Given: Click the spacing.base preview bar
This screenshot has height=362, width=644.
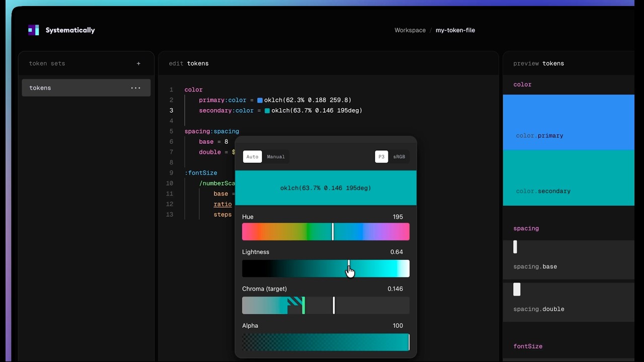Looking at the screenshot, I should [515, 247].
